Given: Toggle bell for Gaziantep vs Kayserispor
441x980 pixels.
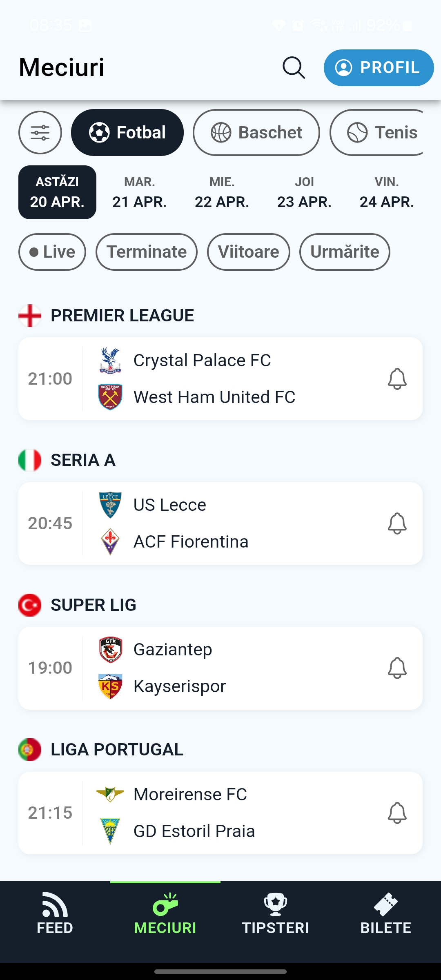Looking at the screenshot, I should coord(397,668).
